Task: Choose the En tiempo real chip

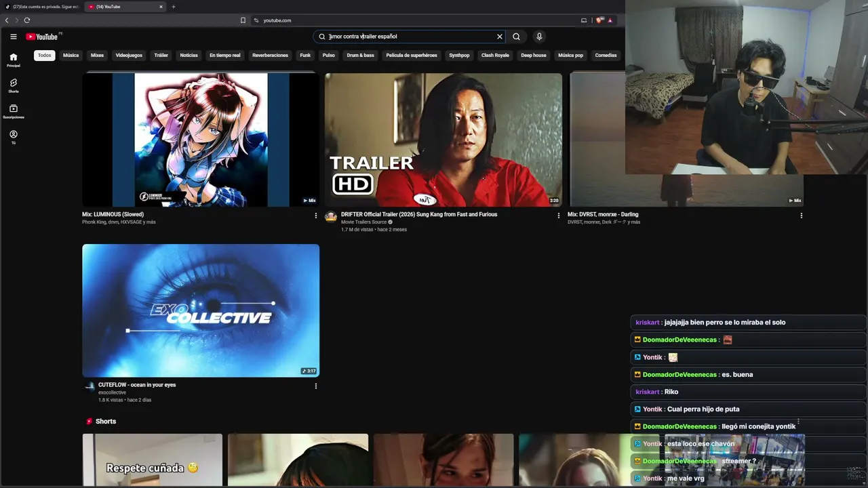Action: pyautogui.click(x=225, y=56)
